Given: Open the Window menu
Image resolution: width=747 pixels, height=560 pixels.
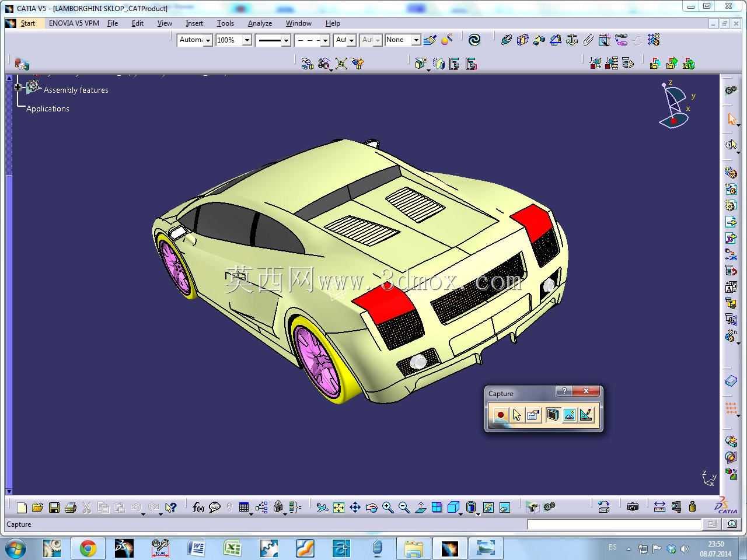Looking at the screenshot, I should pyautogui.click(x=298, y=23).
